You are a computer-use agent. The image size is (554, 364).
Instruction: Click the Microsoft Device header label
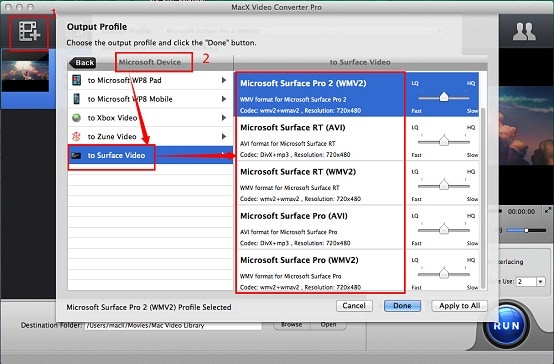(x=150, y=62)
